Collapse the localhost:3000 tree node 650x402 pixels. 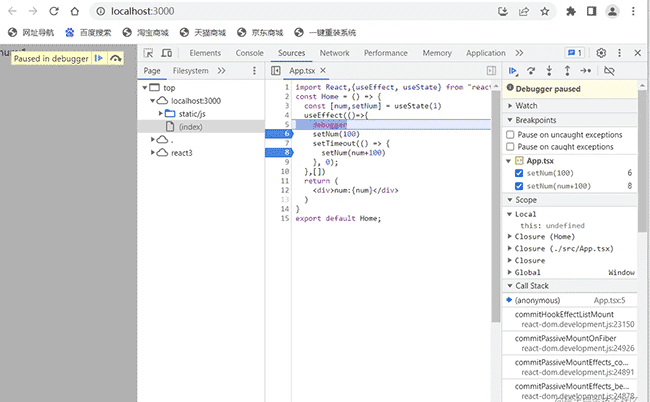point(153,101)
